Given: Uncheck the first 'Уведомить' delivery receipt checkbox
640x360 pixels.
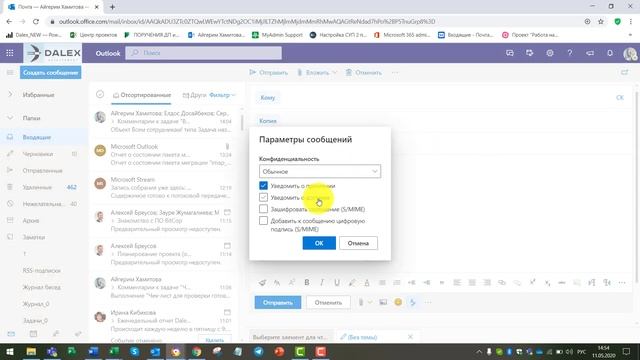Looking at the screenshot, I should (x=263, y=186).
